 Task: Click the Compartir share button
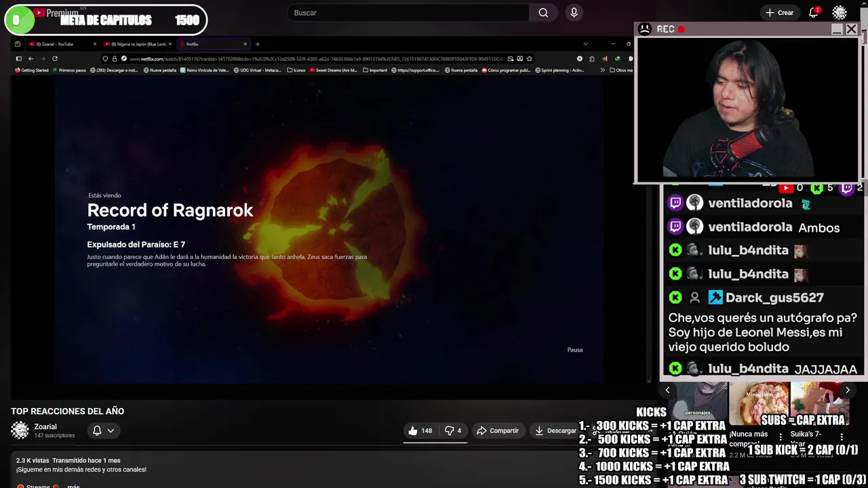click(498, 430)
